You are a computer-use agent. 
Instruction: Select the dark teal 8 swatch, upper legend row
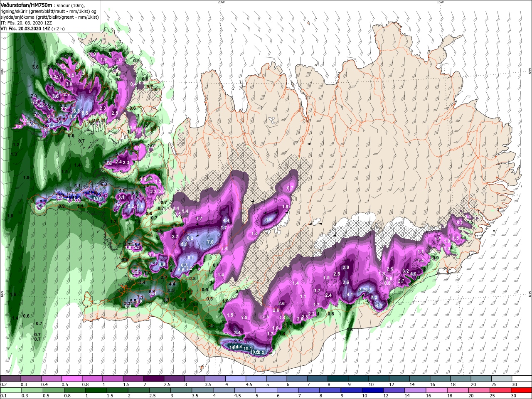337,379
